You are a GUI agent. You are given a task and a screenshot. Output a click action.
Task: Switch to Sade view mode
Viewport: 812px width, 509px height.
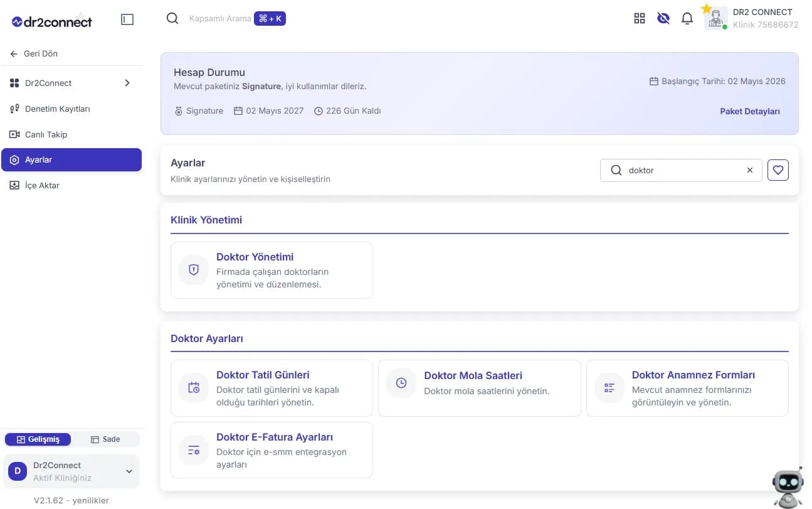click(x=105, y=439)
